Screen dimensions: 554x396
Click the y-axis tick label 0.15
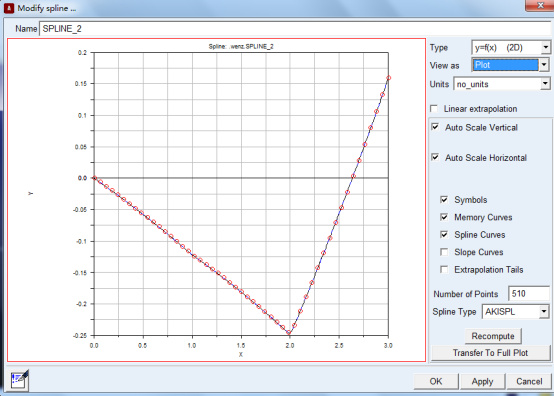(x=81, y=84)
